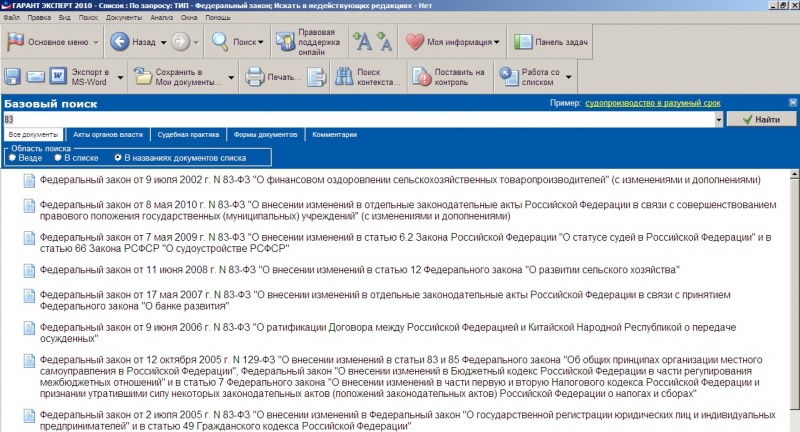Choose "В названиях документов списка" option

point(118,157)
